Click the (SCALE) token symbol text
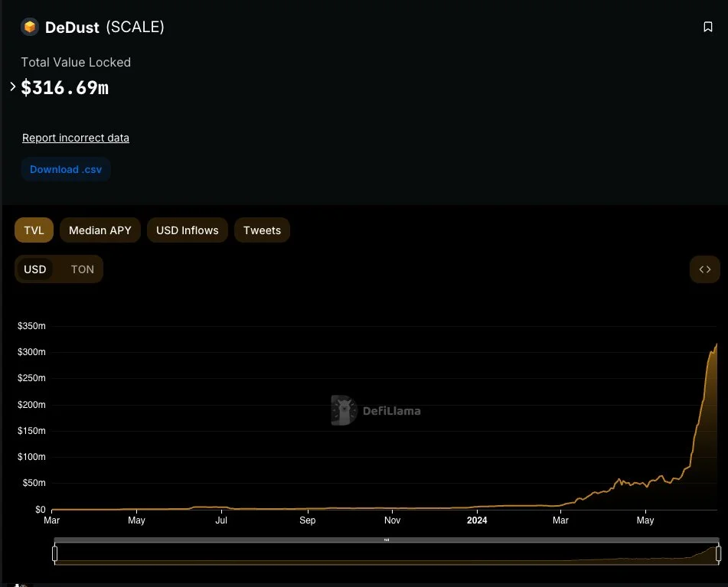The height and width of the screenshot is (587, 728). (135, 27)
